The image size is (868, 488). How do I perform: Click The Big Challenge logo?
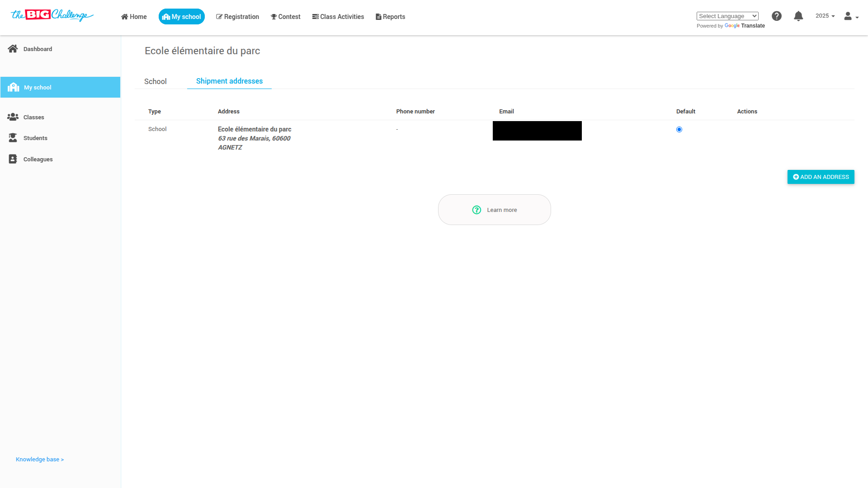(x=52, y=15)
